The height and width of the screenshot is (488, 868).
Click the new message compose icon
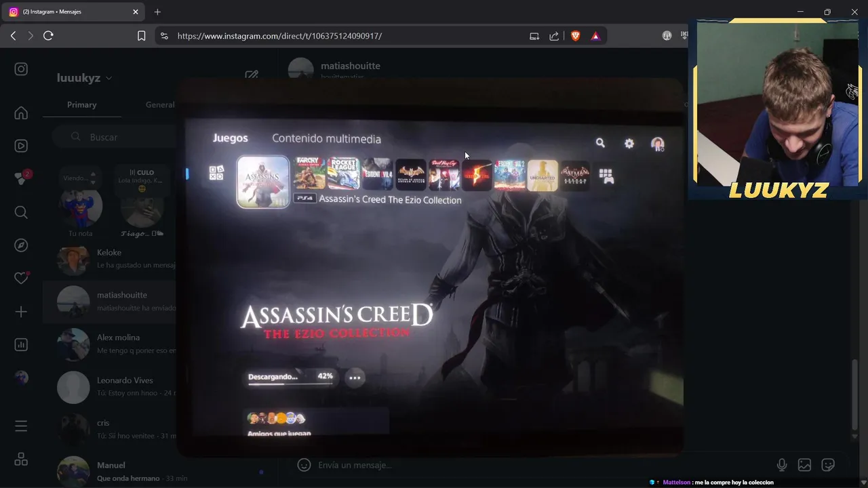252,76
